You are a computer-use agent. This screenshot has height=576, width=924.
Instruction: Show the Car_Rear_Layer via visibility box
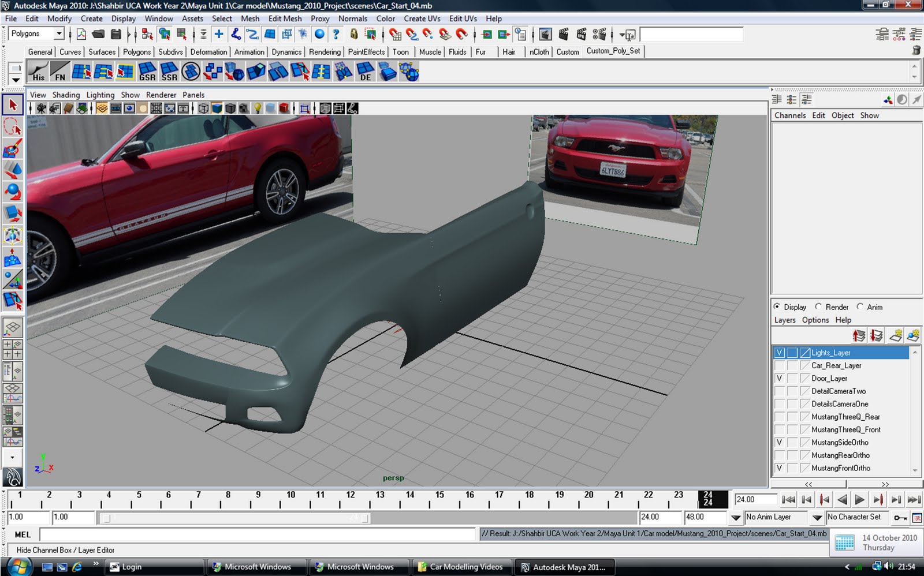(780, 366)
